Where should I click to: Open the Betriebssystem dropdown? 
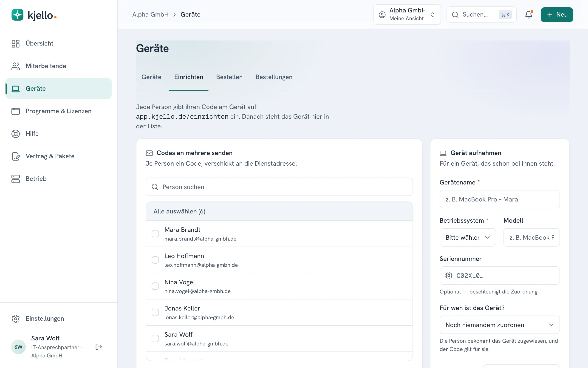tap(467, 237)
